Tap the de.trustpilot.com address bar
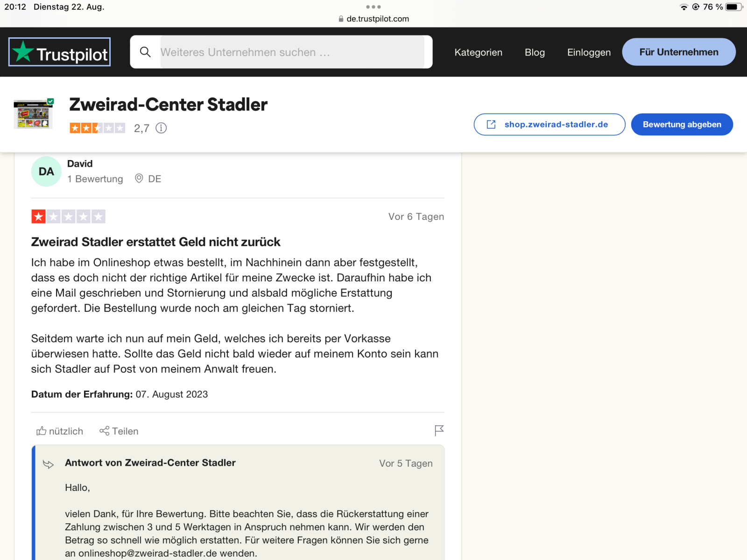The height and width of the screenshot is (560, 747). pos(373,19)
